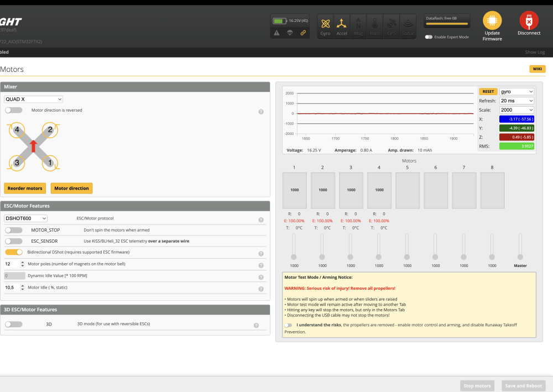Image resolution: width=553 pixels, height=392 pixels.
Task: Open the QUAD X mixer dropdown
Action: pyautogui.click(x=33, y=100)
